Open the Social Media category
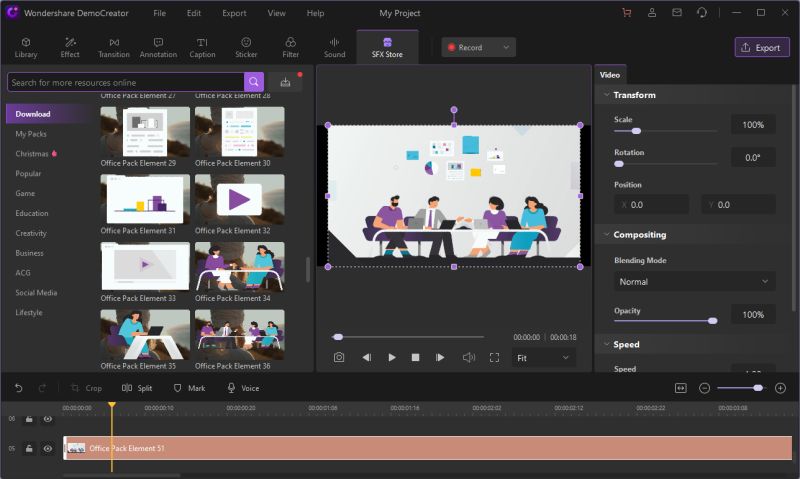 pos(36,292)
